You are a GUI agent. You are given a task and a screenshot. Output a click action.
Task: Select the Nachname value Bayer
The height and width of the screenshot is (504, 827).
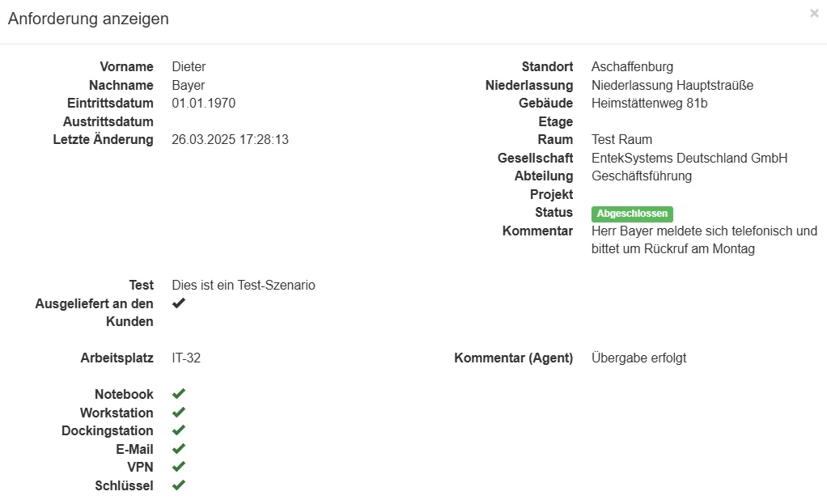[189, 85]
